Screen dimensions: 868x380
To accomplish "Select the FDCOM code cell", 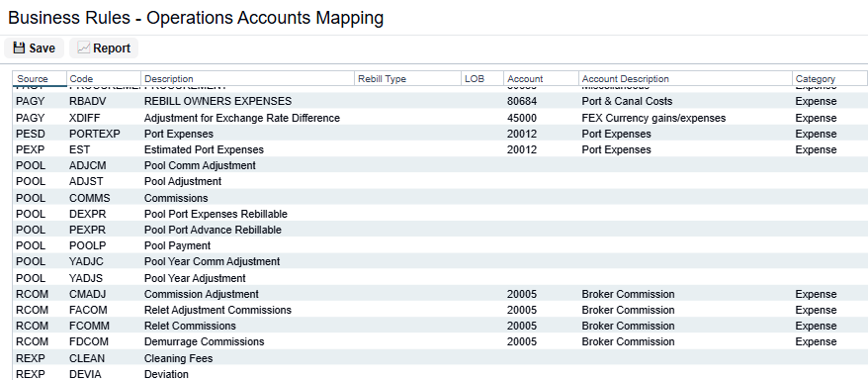I will tap(89, 341).
